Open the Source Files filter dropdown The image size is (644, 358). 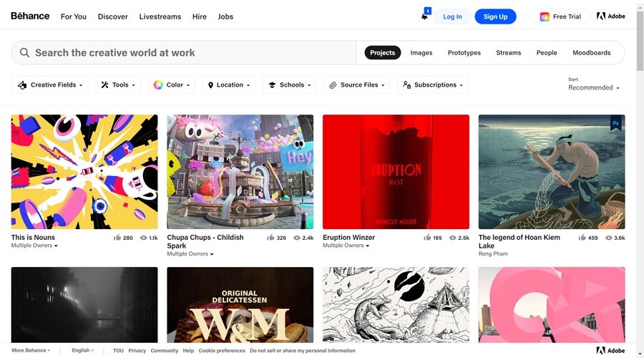pyautogui.click(x=356, y=84)
